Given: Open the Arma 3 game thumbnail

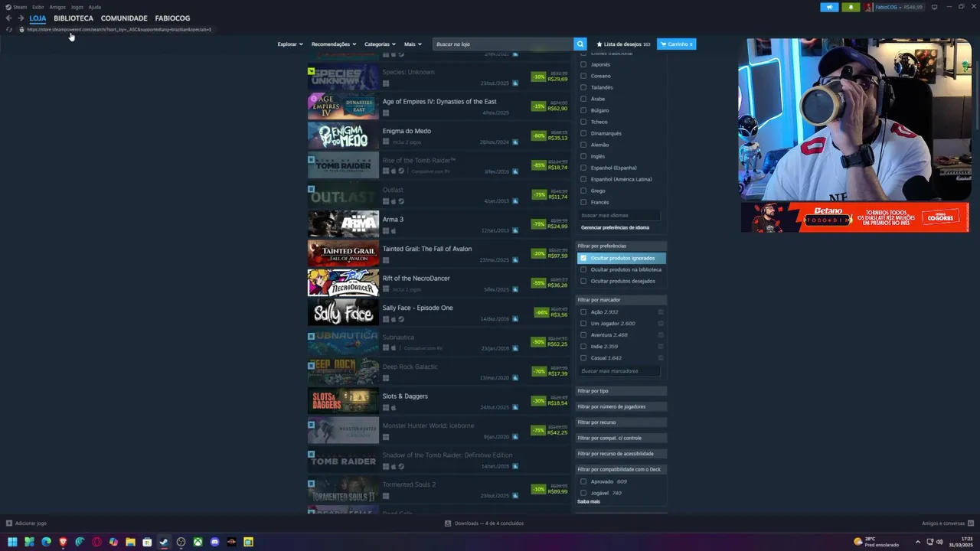Looking at the screenshot, I should coord(343,224).
